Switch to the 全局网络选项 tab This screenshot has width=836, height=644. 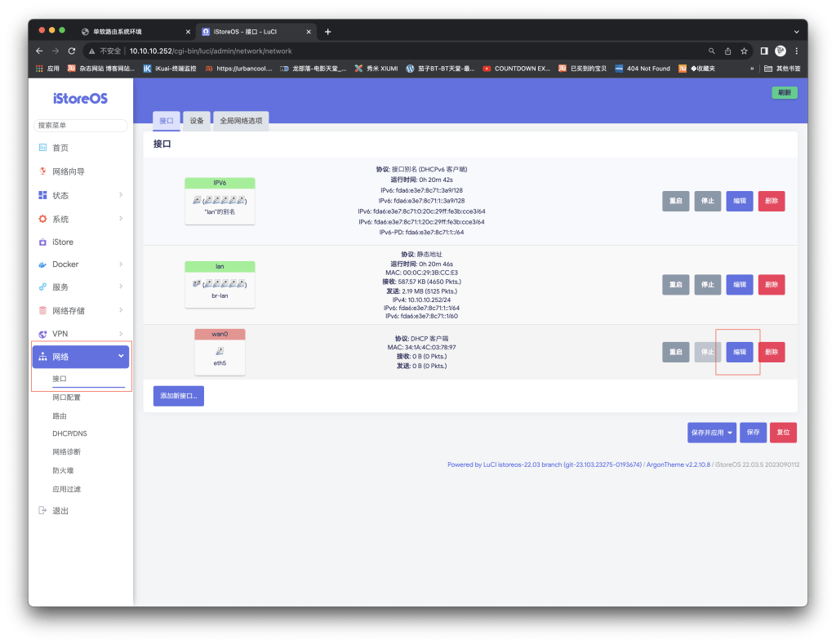(241, 120)
